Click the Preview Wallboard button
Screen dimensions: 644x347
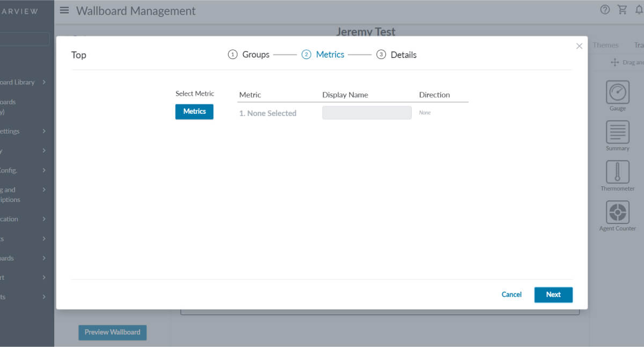pos(112,332)
